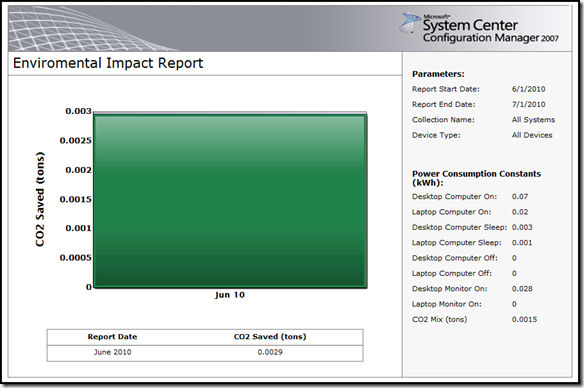Select the CO2 Mix (tons) value 0.0015
Screen dimensions: 584x388
coord(524,319)
